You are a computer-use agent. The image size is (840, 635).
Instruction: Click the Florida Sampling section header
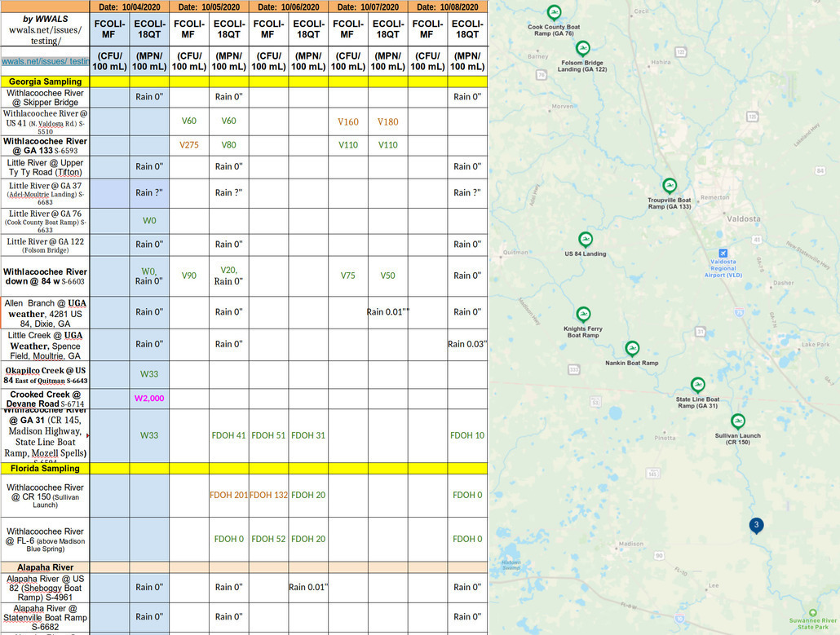45,469
